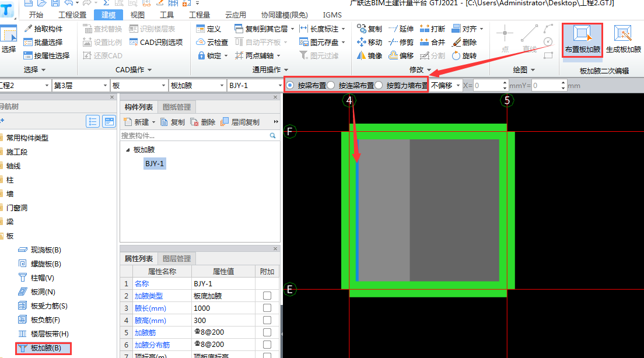Click the 复制 copy tool in 修改 group
The height and width of the screenshot is (358, 644).
coord(370,29)
